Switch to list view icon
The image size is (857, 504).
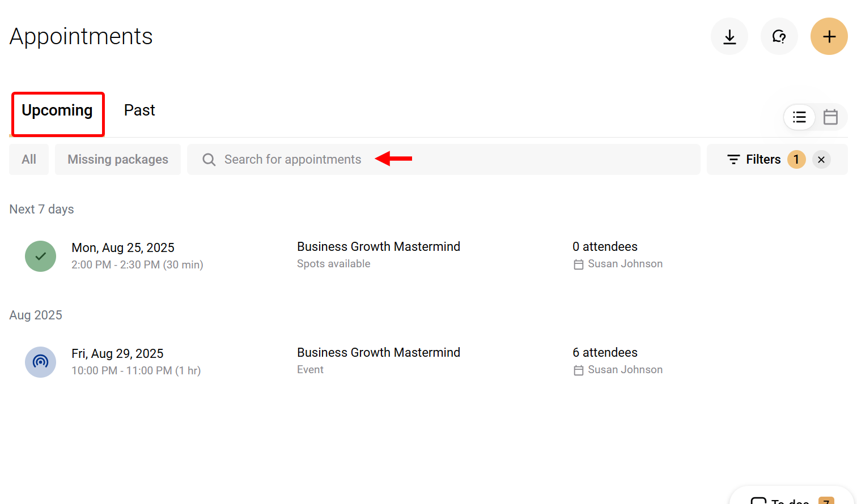pyautogui.click(x=800, y=117)
